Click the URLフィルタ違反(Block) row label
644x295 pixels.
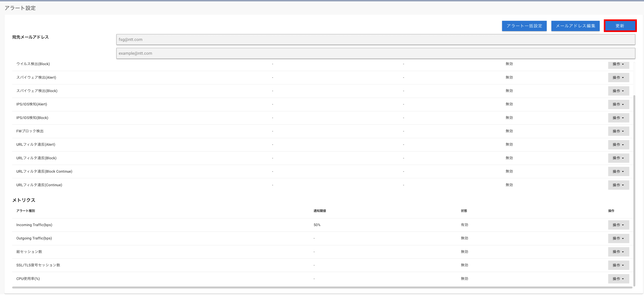(x=36, y=158)
